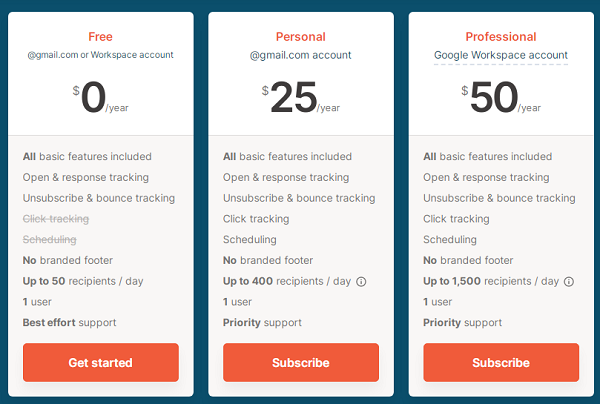Screen dimensions: 600x404
Task: Select the Free plan title
Action: pyautogui.click(x=100, y=37)
